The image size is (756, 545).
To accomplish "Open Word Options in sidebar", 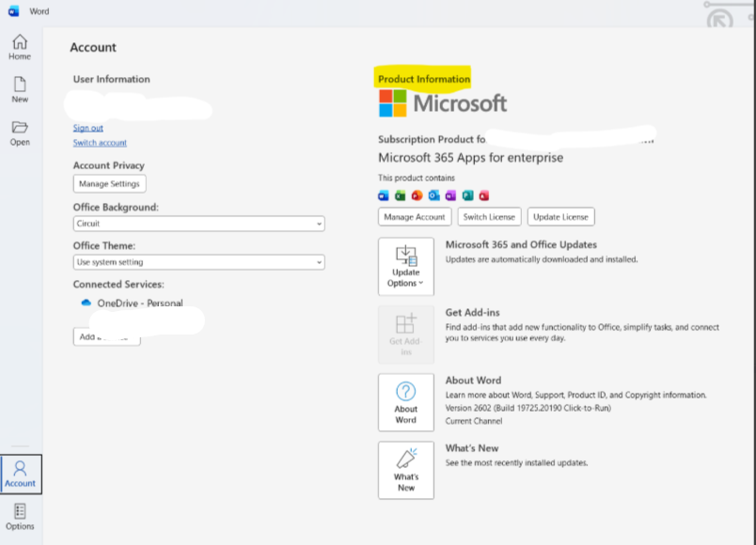I will (x=20, y=517).
